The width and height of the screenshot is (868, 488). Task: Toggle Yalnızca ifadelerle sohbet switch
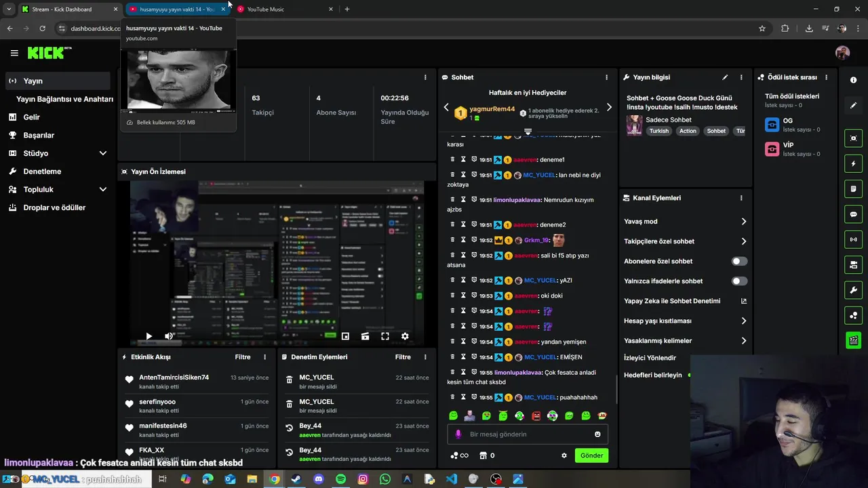(739, 281)
